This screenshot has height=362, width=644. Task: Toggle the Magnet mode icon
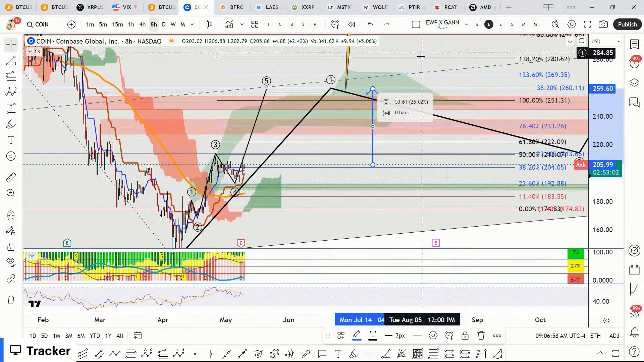pyautogui.click(x=11, y=215)
